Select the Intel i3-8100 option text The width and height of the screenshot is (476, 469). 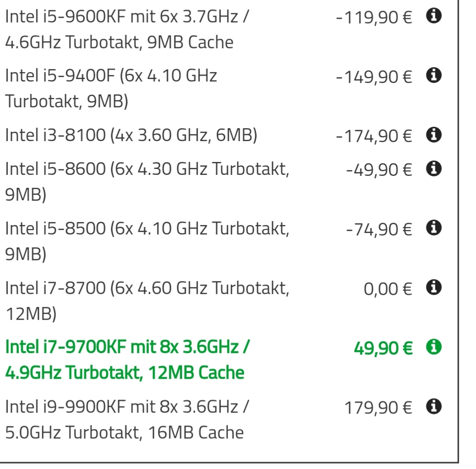tap(131, 134)
